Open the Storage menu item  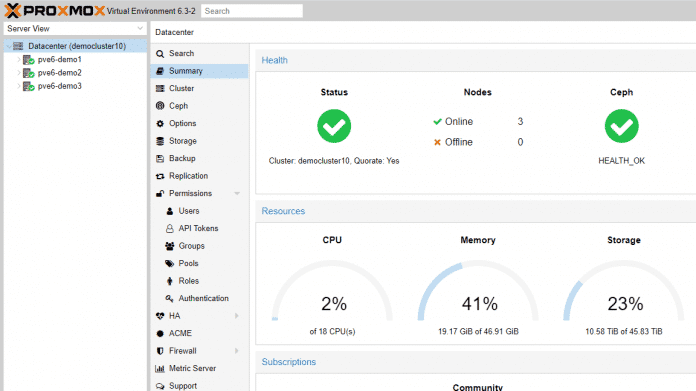pos(199,141)
